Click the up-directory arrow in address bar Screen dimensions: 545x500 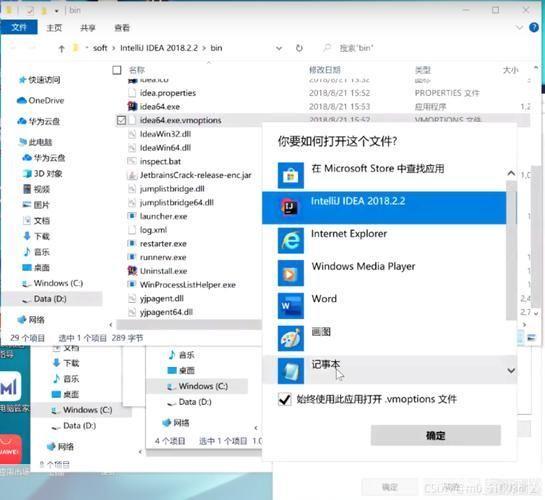click(62, 49)
